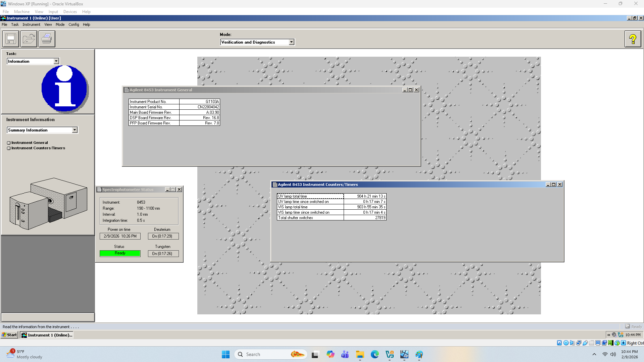Click the Print toolbar icon
This screenshot has height=362, width=644.
(47, 39)
